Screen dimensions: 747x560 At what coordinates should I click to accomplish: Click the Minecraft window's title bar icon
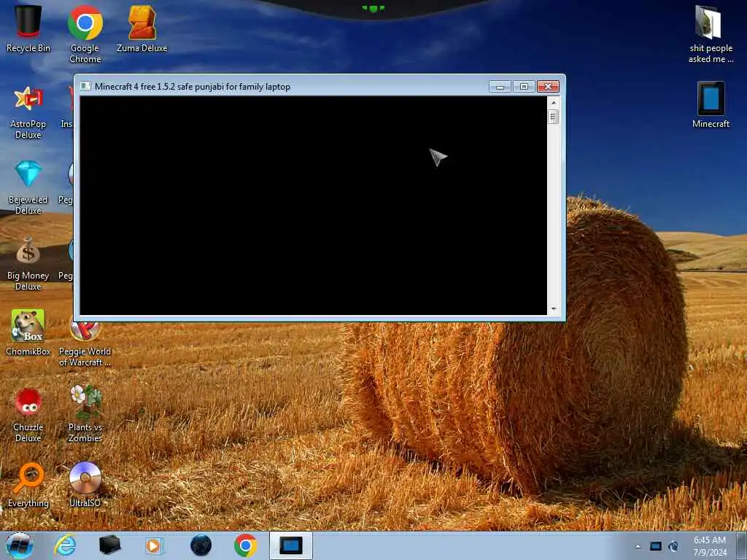[x=85, y=86]
